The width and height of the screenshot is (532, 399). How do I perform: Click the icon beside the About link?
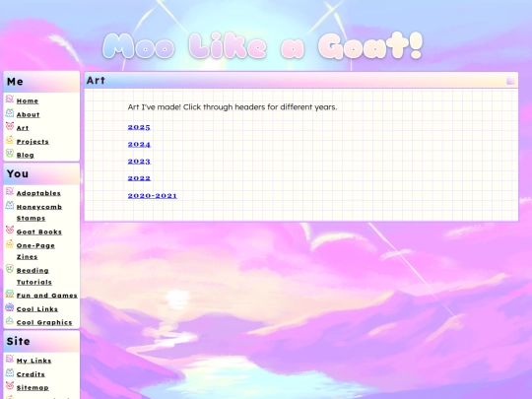click(x=10, y=113)
